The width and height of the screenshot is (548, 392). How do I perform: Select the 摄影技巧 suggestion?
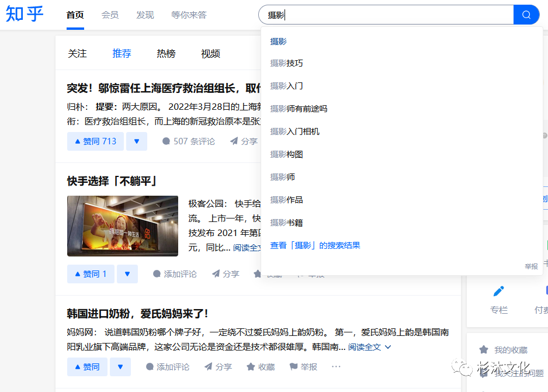coord(287,63)
